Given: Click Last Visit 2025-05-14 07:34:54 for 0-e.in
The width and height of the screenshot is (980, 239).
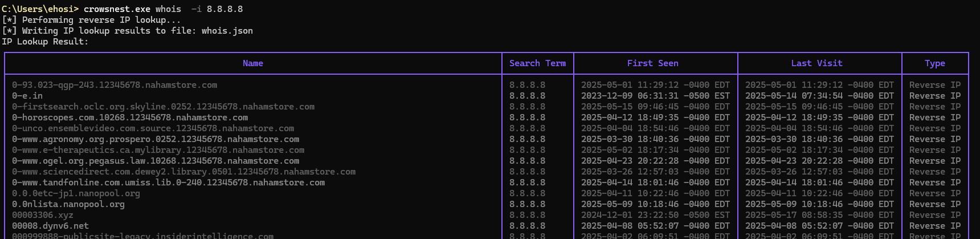Looking at the screenshot, I should coord(819,96).
